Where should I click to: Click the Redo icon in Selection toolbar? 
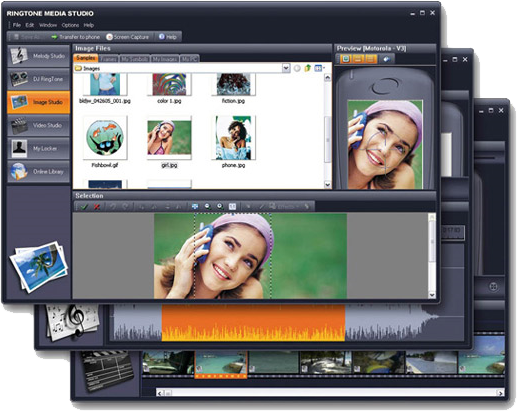coord(125,207)
